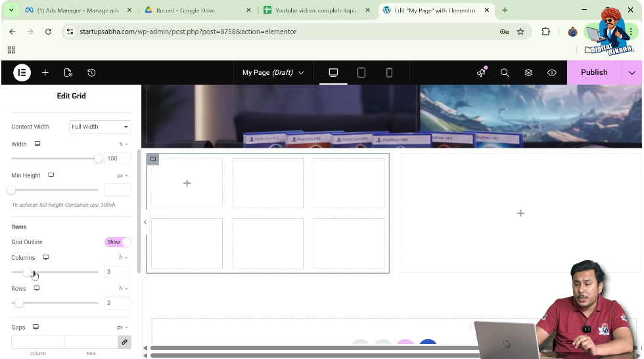Switch to tablet responsive view
This screenshot has width=644, height=359.
click(361, 73)
